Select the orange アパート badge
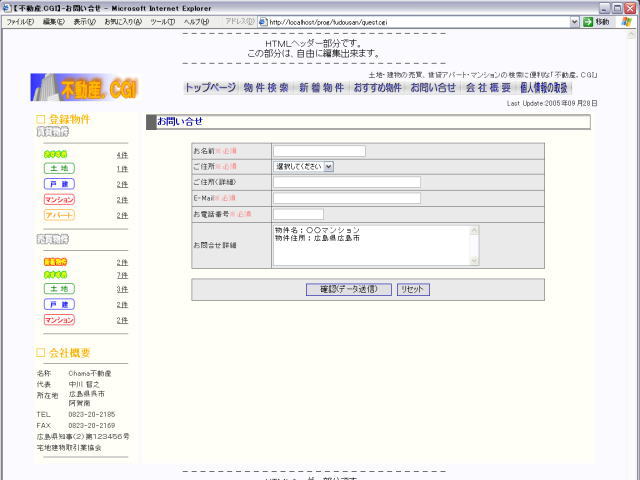640x480 pixels. coord(59,215)
